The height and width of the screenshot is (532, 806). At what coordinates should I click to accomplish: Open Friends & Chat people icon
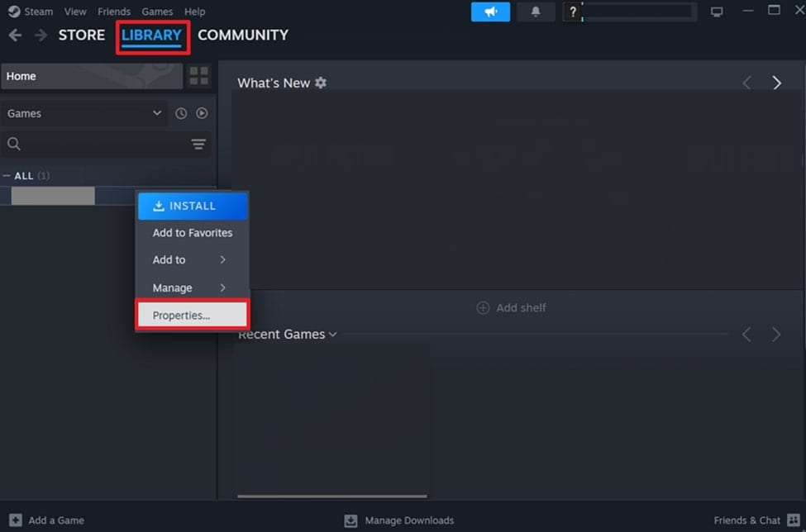click(x=794, y=520)
